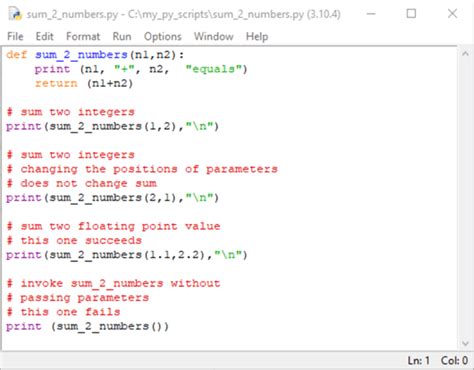Screen dimensions: 474x370
Task: Click the comment '# this one fails'
Action: [63, 312]
